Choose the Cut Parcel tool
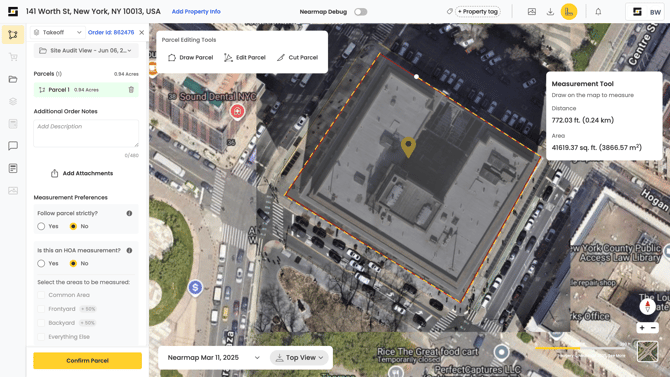The image size is (670, 377). coord(297,57)
